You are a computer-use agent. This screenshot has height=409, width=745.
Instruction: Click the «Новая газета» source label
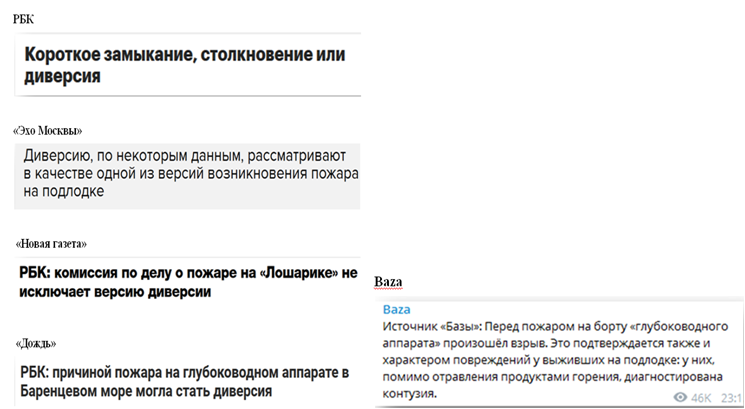click(51, 244)
